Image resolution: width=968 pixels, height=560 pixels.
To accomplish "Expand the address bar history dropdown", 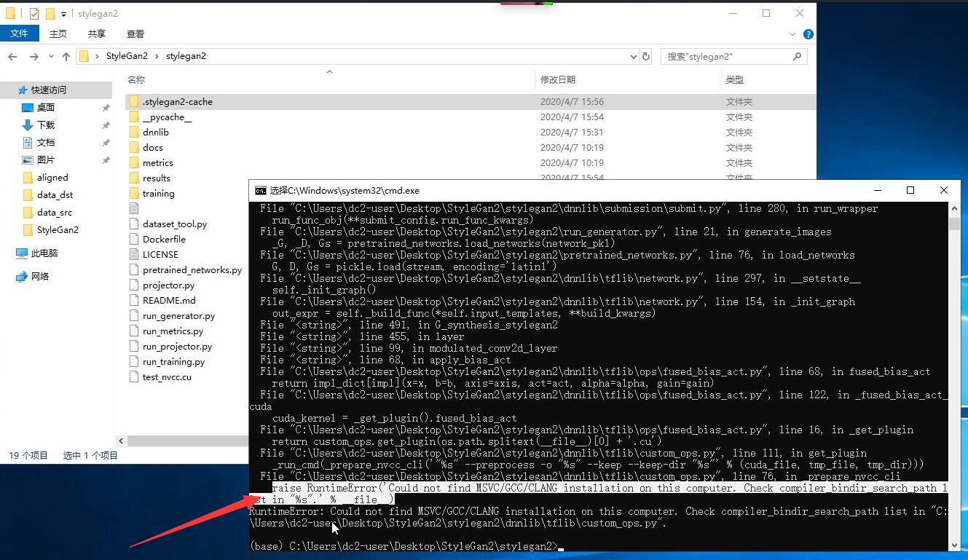I will (x=633, y=56).
